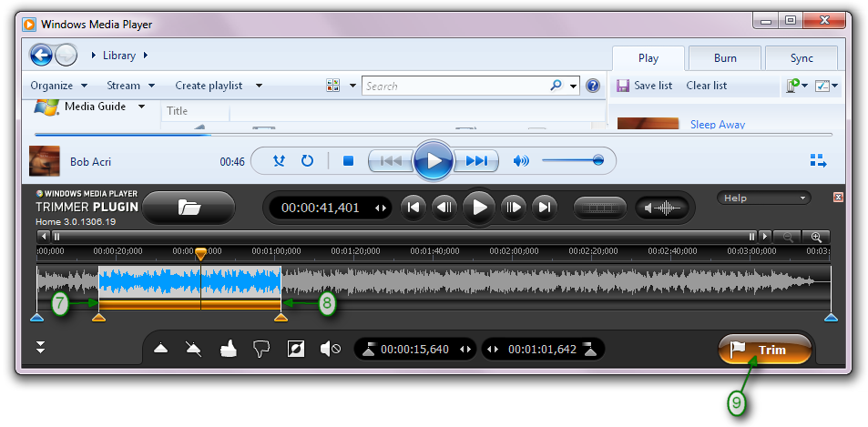Click Save list

point(645,86)
